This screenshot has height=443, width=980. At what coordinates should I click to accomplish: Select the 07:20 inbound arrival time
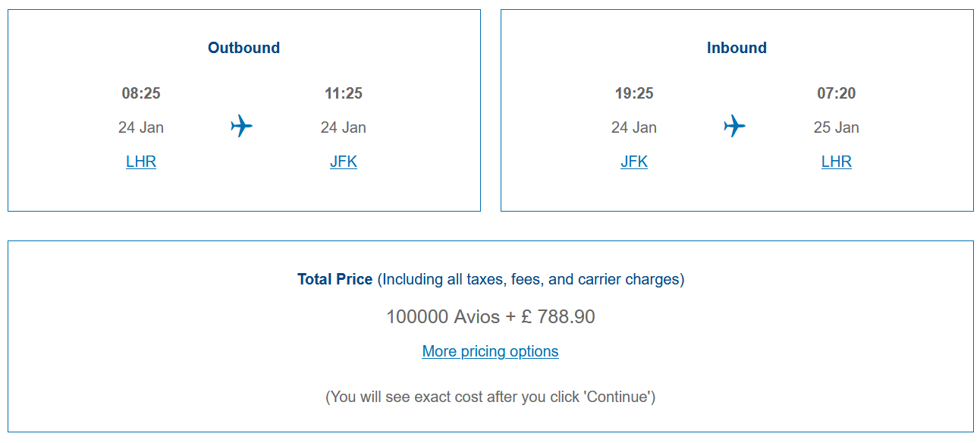coord(837,93)
